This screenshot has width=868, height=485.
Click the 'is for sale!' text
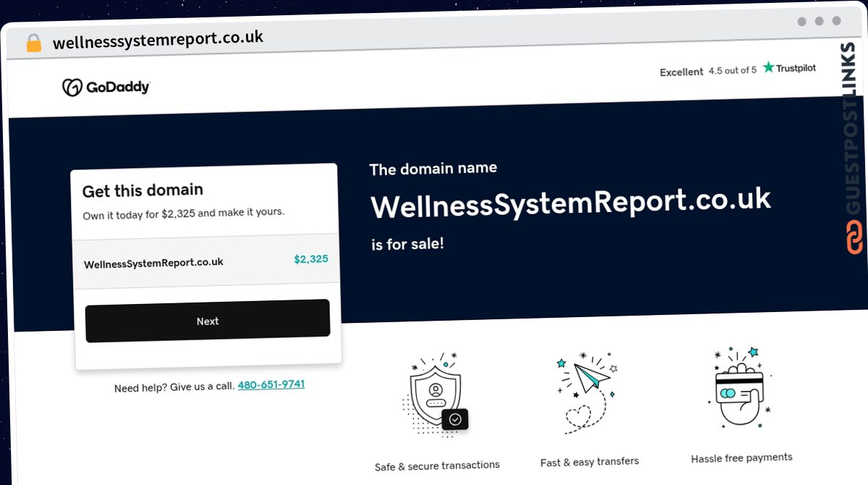click(408, 244)
